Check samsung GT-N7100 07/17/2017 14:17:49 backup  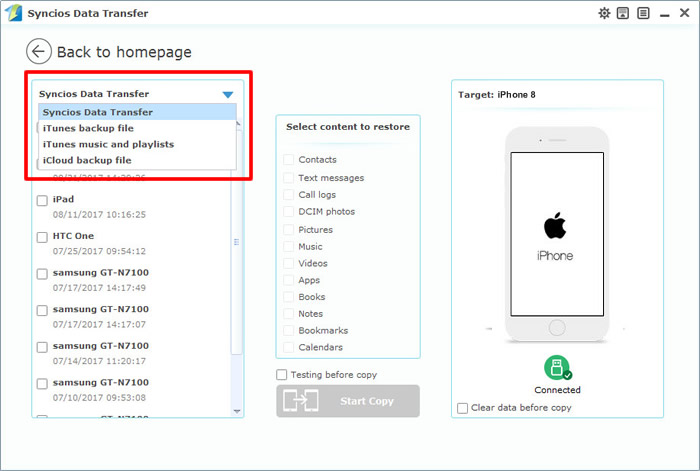[42, 274]
